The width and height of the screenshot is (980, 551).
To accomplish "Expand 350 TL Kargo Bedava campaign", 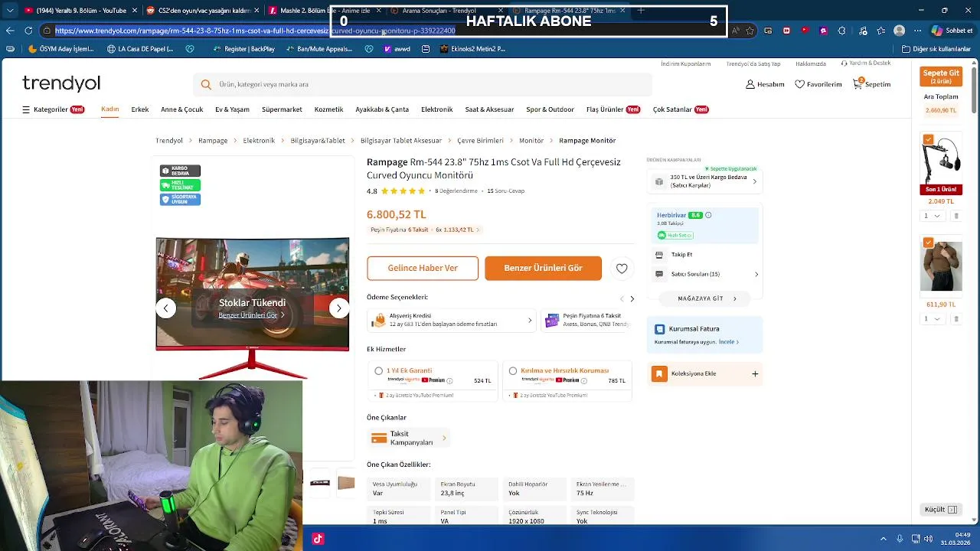I will coord(705,181).
